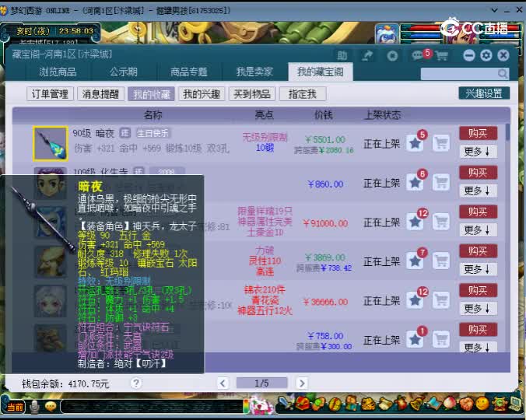Open the messages chat bubble icon
Viewport: 526px width, 420px height.
tap(418, 56)
